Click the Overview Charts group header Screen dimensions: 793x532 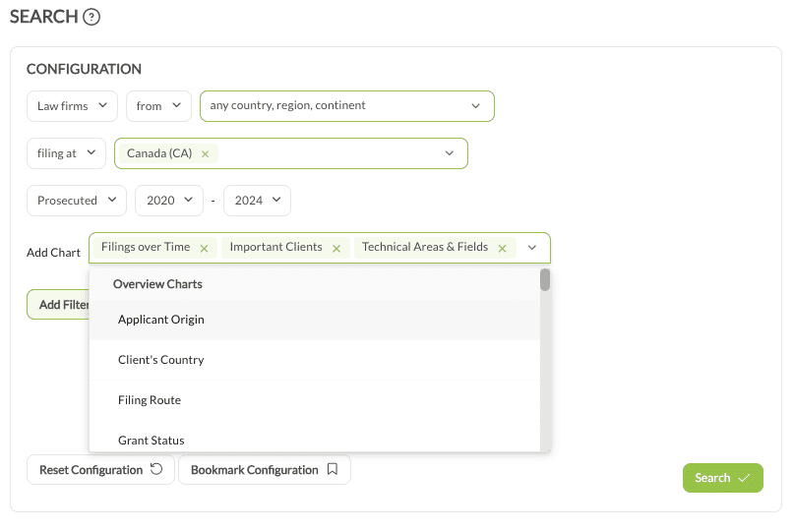[157, 284]
